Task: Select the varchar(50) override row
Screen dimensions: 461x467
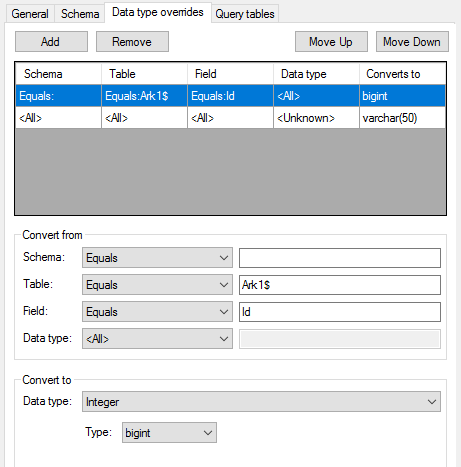Action: click(230, 118)
